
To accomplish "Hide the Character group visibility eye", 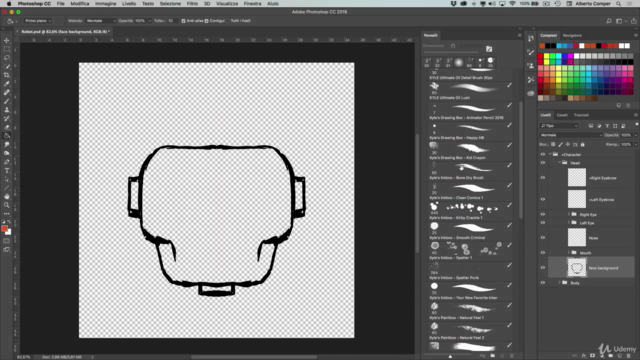I will click(x=543, y=155).
